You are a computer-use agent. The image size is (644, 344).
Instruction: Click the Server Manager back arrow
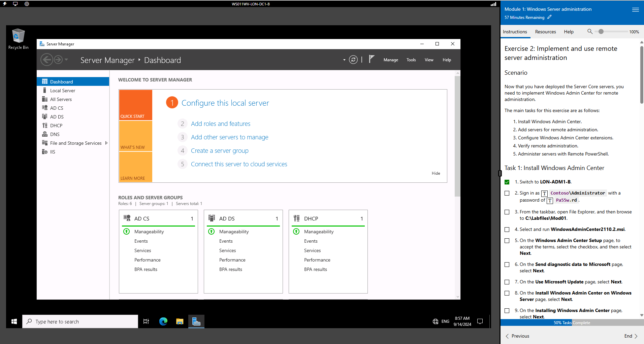coord(47,60)
